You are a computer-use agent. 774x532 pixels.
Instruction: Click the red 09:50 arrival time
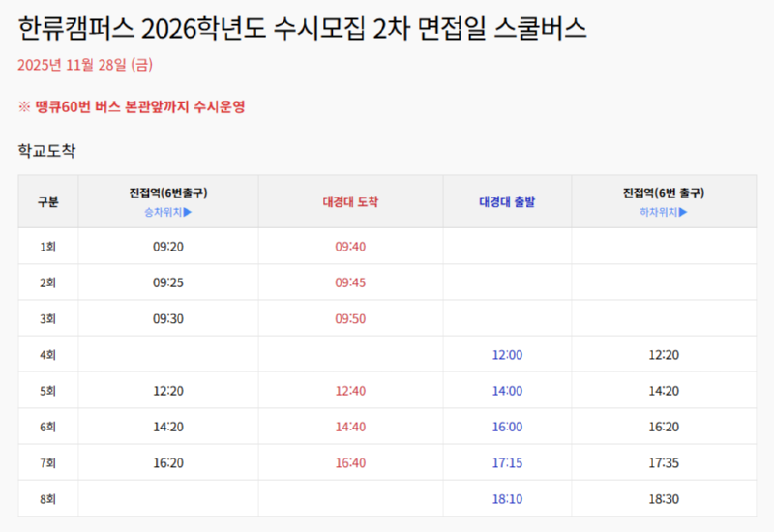(350, 318)
